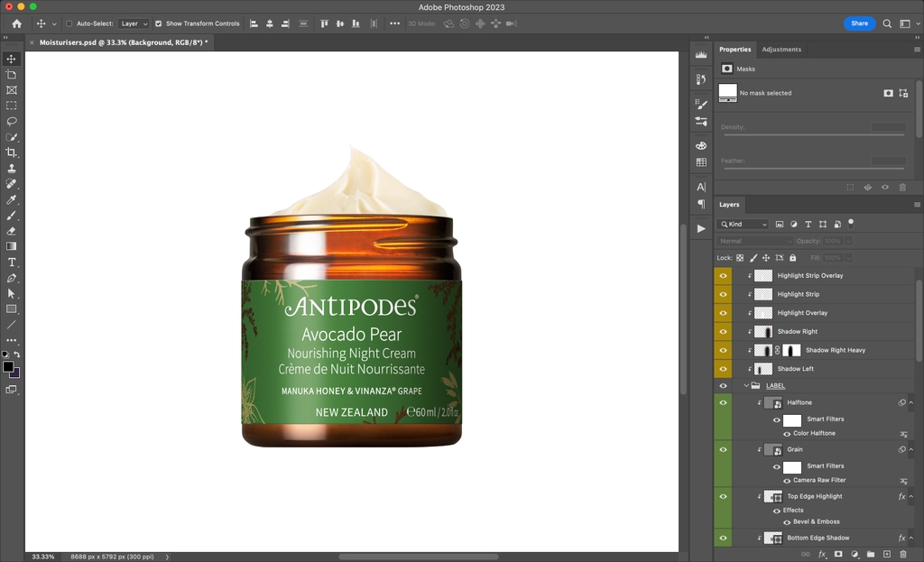Open the Search magnifier icon

(887, 23)
